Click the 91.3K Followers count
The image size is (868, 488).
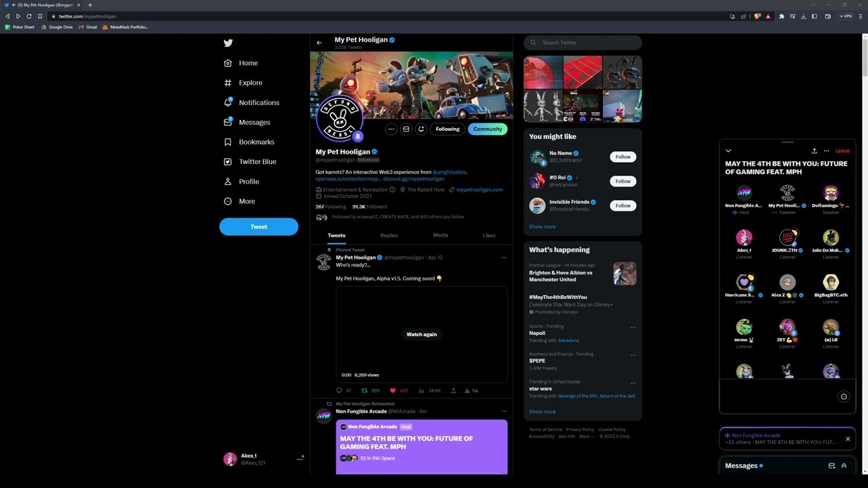(370, 207)
